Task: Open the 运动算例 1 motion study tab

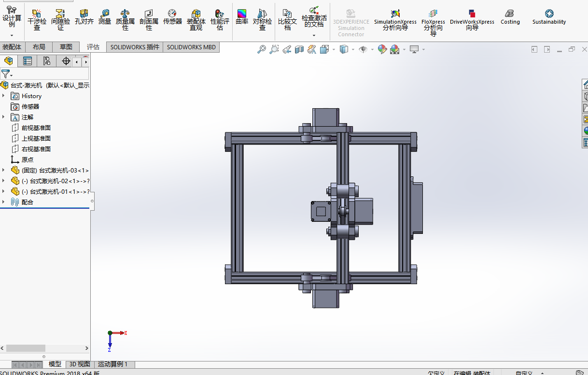Action: point(113,364)
